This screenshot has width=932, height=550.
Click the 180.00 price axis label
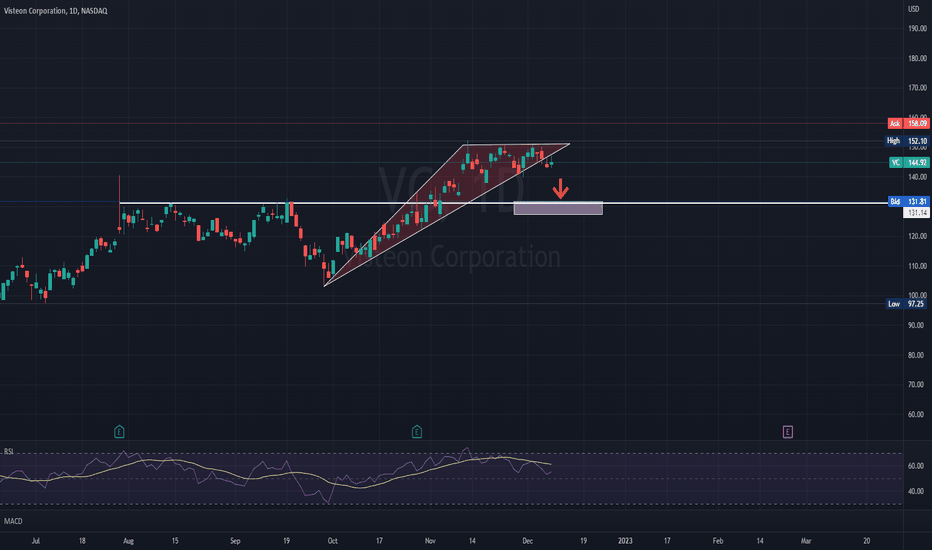pyautogui.click(x=917, y=58)
